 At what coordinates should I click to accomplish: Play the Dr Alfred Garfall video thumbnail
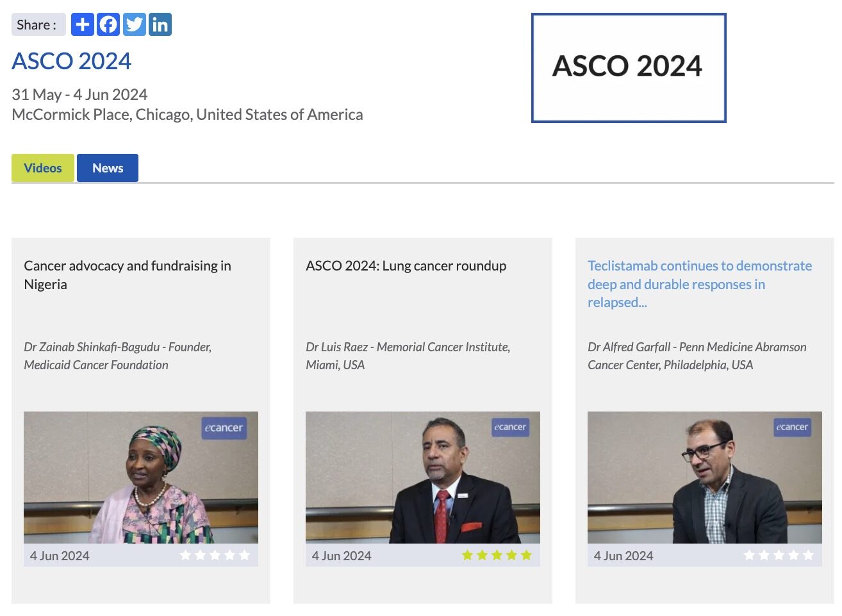click(x=705, y=478)
